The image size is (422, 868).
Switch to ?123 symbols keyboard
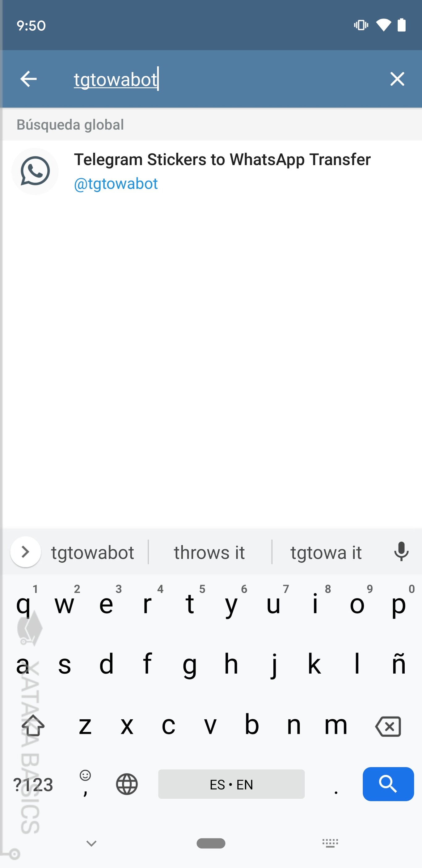click(x=33, y=785)
